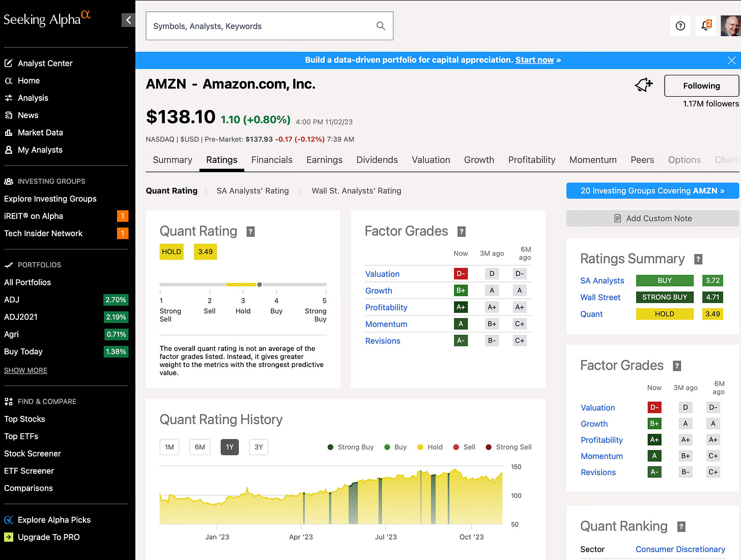The width and height of the screenshot is (741, 560).
Task: Switch to the Dividends tab
Action: [377, 160]
